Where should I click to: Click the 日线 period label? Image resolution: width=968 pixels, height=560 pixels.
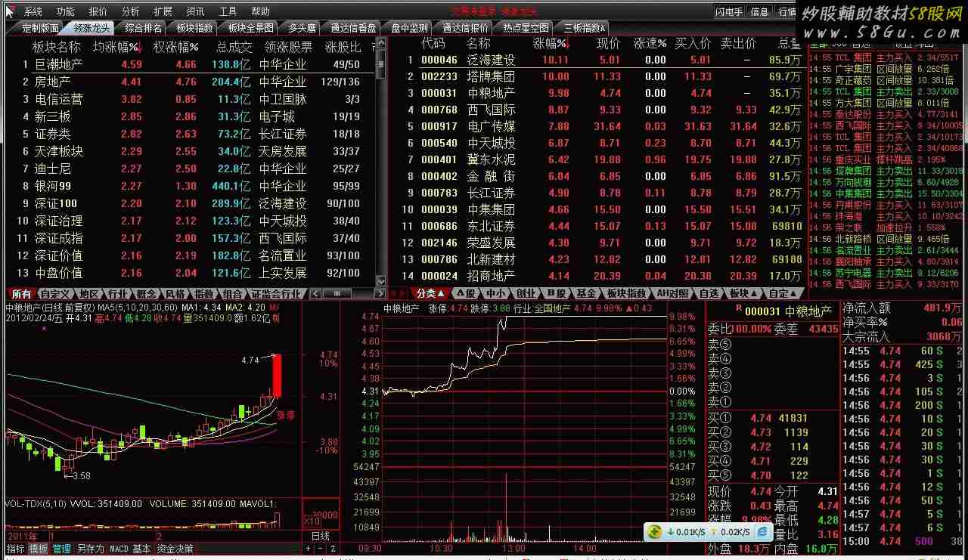[321, 536]
